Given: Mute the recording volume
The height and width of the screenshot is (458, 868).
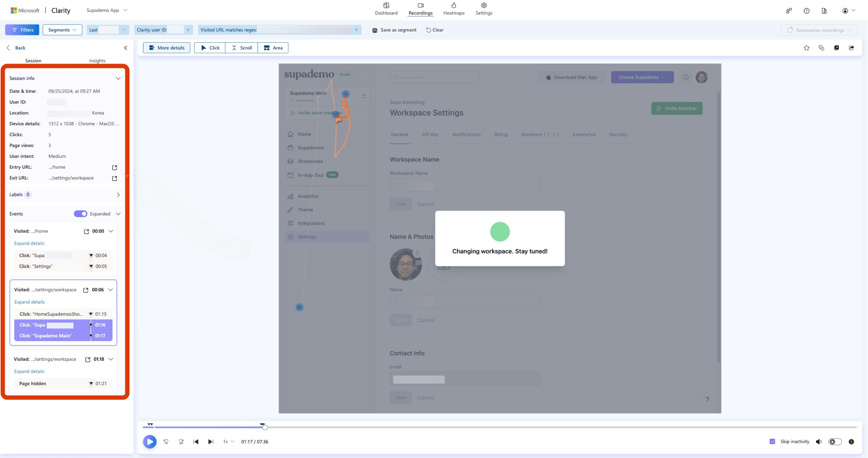Looking at the screenshot, I should click(x=819, y=441).
